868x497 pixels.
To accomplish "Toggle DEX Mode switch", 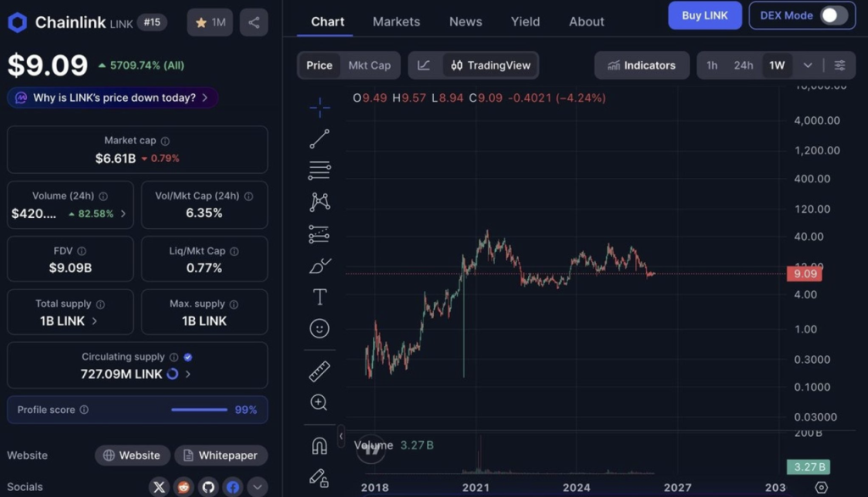I will click(x=833, y=15).
